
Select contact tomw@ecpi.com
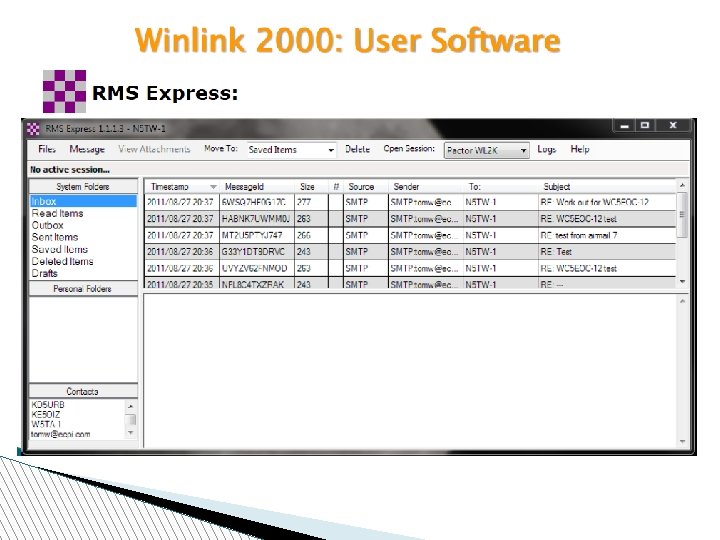[61, 434]
